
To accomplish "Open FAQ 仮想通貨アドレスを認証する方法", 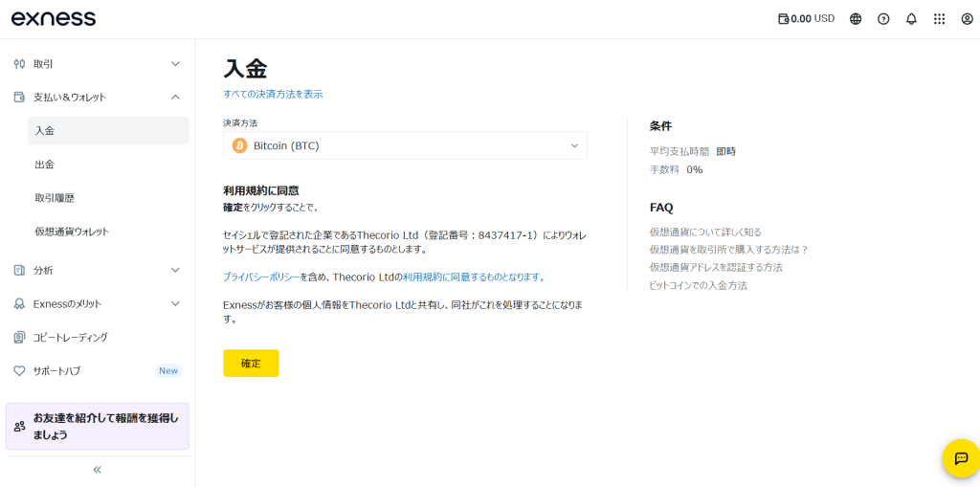I will point(716,267).
